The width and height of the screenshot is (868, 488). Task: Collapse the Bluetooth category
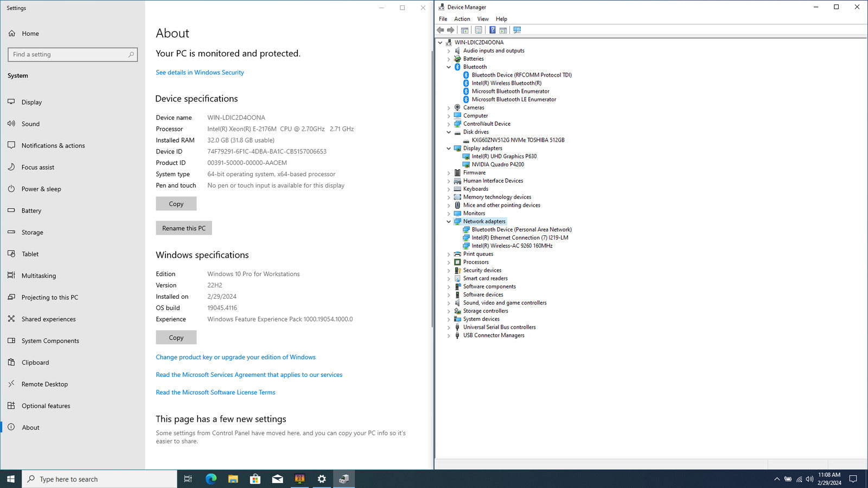tap(449, 67)
